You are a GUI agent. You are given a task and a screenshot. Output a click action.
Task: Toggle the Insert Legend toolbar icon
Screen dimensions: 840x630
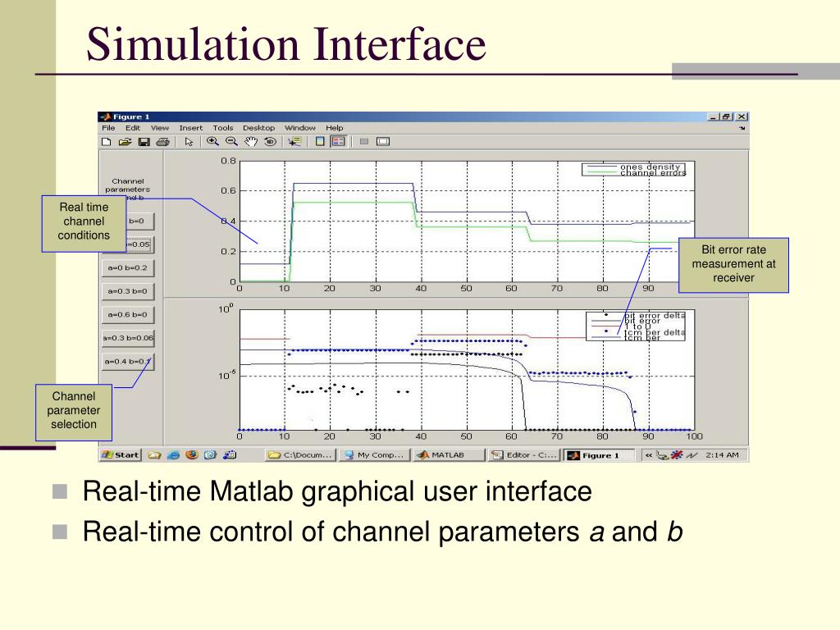[338, 141]
